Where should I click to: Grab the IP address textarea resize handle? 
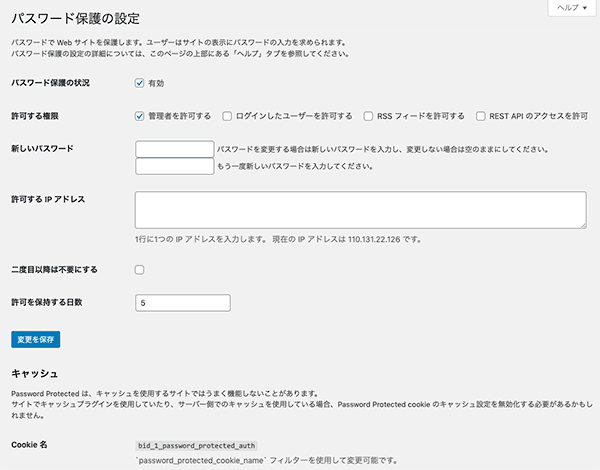tap(581, 225)
